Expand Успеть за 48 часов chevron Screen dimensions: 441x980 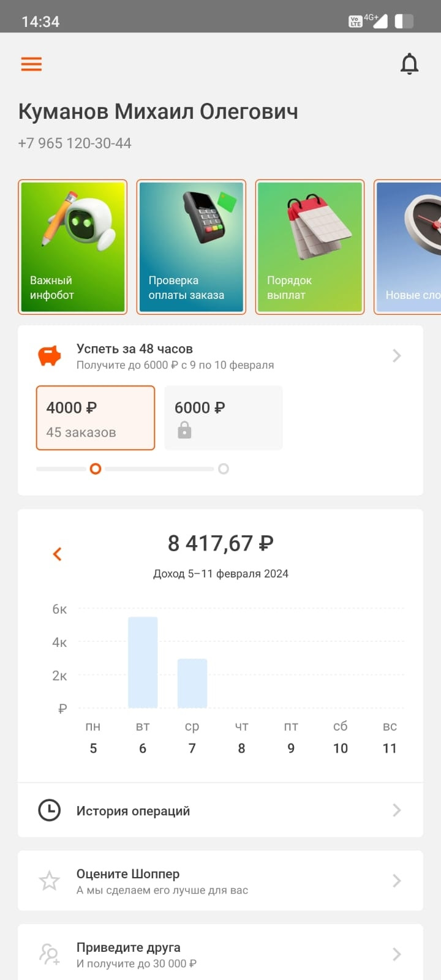397,356
